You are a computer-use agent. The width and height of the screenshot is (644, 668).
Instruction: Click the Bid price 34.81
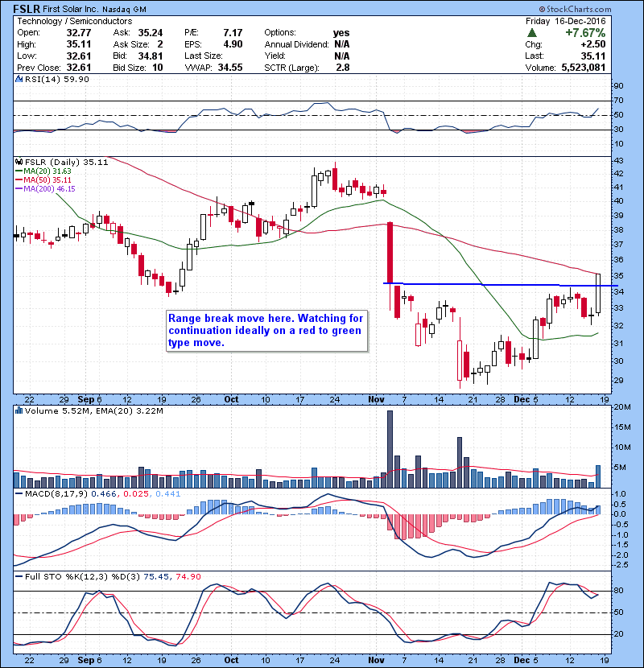(x=151, y=56)
